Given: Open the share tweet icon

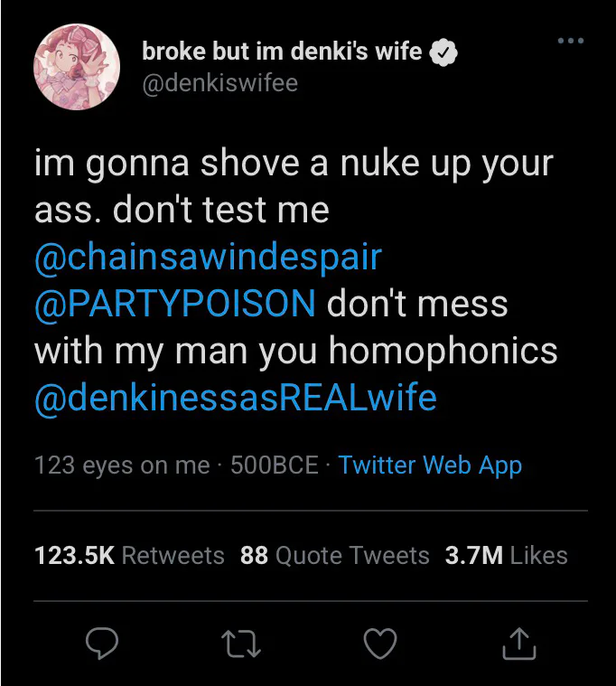Looking at the screenshot, I should (519, 644).
